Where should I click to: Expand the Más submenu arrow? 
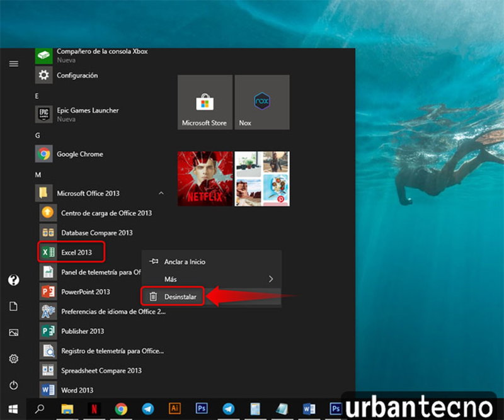click(271, 279)
